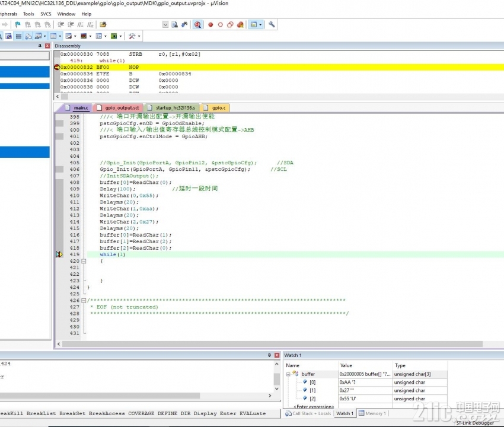Click the uncomment selection toolbar icon
Image resolution: width=504 pixels, height=427 pixels.
(90, 24)
